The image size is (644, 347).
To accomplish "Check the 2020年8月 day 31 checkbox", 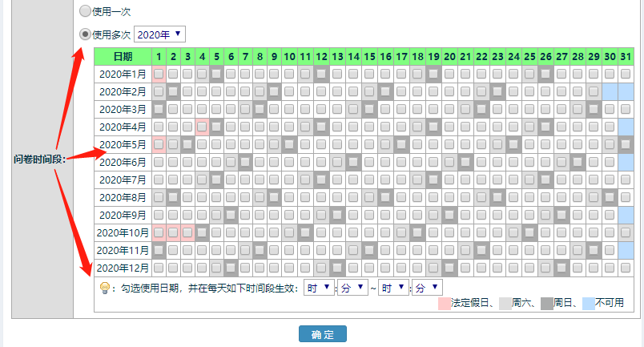I will 625,197.
